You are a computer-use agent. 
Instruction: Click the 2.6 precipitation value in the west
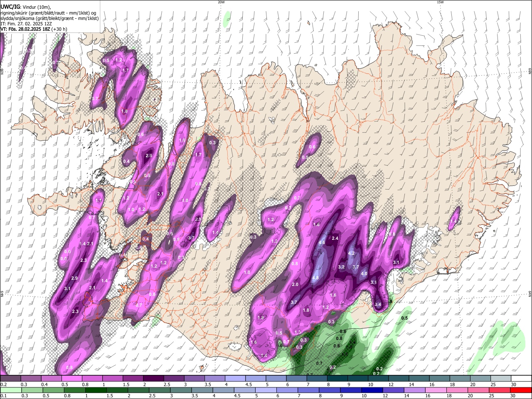click(149, 155)
